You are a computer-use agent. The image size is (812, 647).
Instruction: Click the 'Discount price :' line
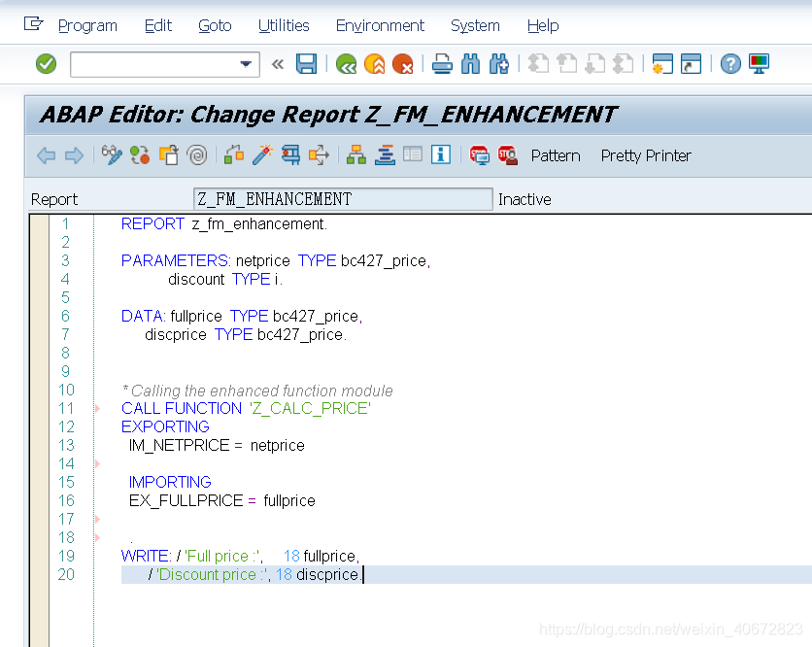(x=255, y=574)
